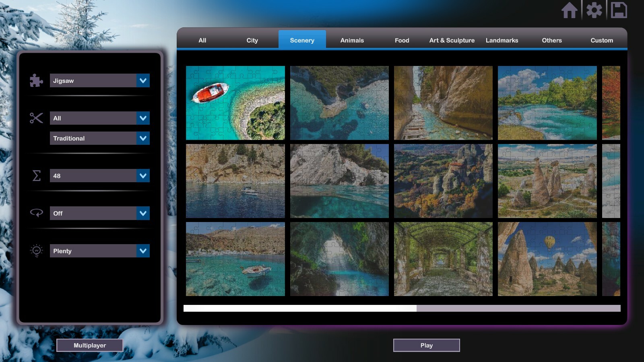Click the puzzle piece icon for puzzle type
Viewport: 644px width, 362px height.
click(36, 80)
